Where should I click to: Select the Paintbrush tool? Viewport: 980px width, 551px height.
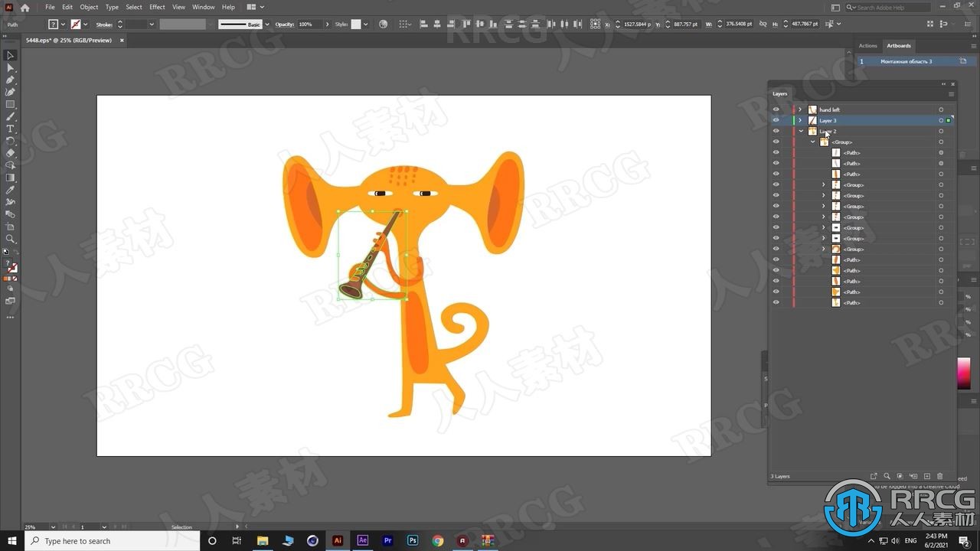[x=10, y=116]
